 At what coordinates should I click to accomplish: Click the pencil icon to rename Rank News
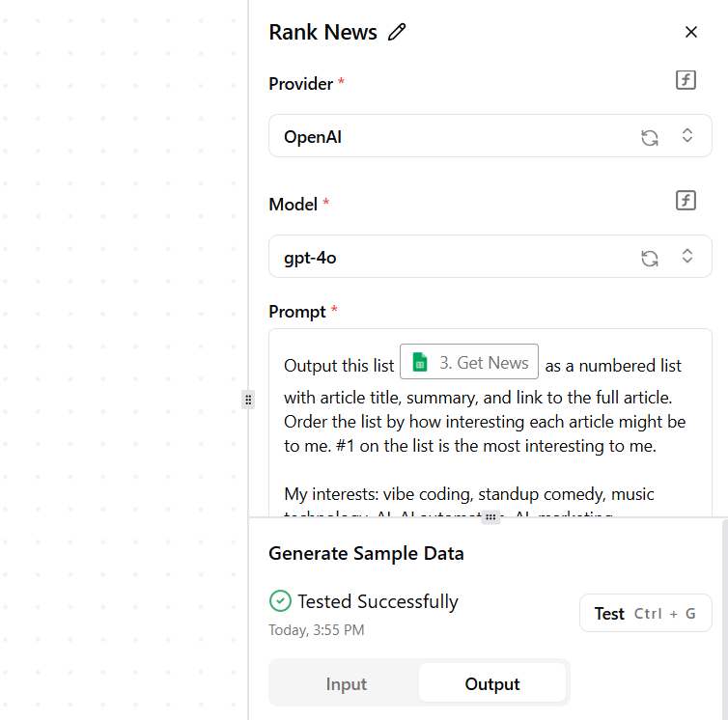(x=397, y=32)
